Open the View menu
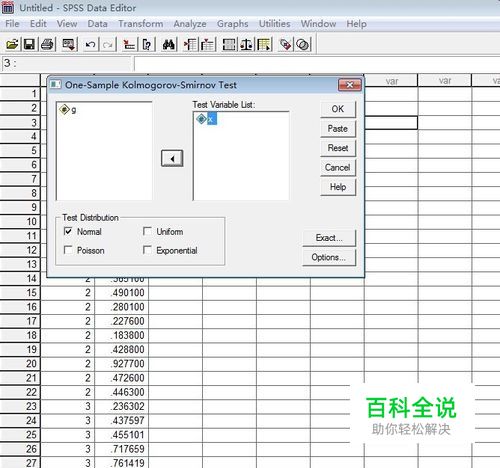The height and width of the screenshot is (468, 500). (67, 24)
